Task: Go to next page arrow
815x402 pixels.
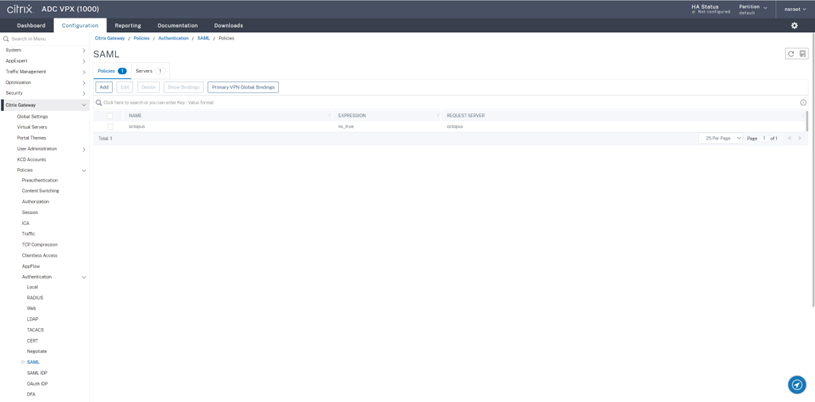Action: pyautogui.click(x=800, y=138)
